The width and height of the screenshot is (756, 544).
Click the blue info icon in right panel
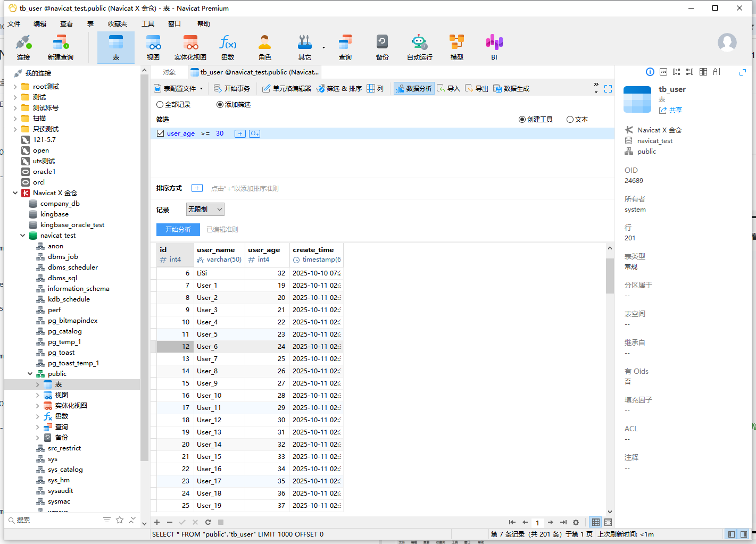(650, 72)
